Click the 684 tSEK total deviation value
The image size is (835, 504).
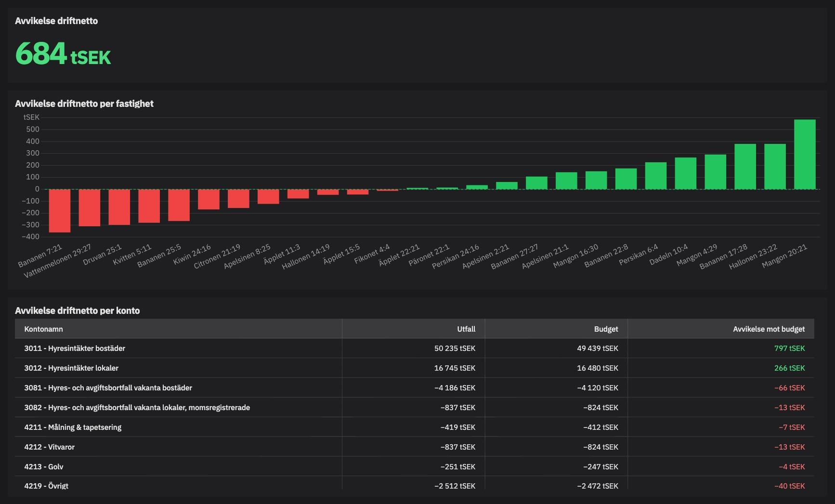63,53
